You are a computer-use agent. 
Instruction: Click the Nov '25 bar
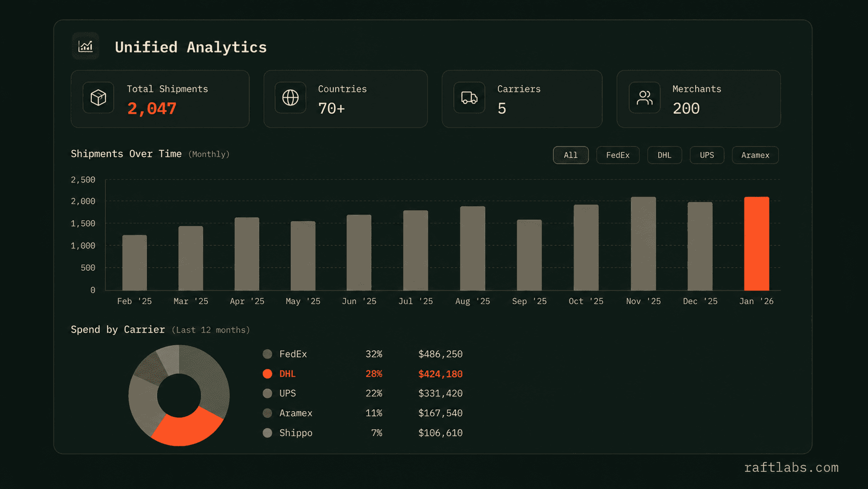point(643,244)
